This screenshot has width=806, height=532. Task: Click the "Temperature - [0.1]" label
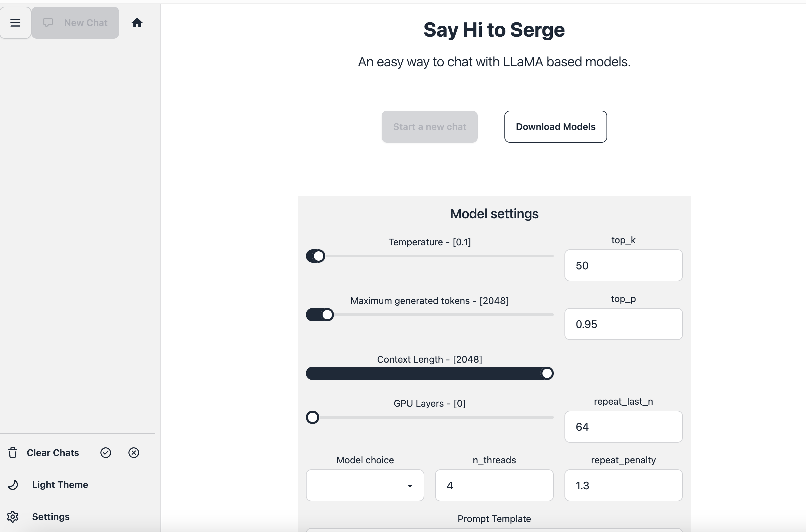coord(429,242)
